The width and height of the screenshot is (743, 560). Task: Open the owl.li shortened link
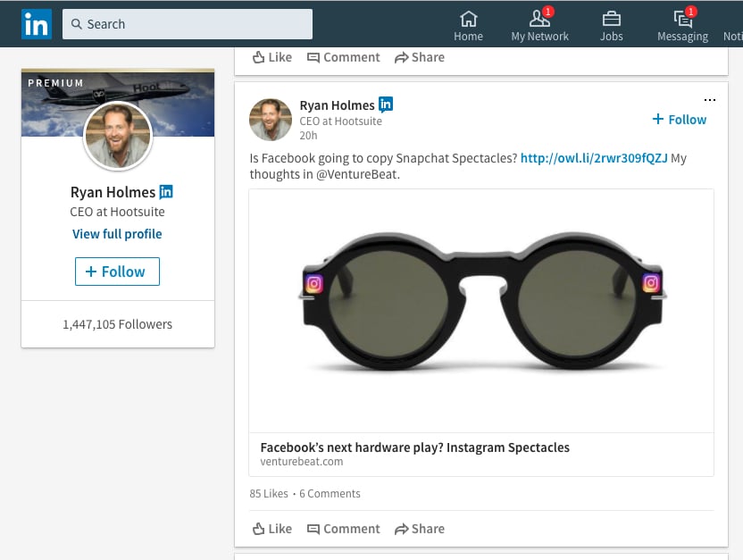coord(594,158)
